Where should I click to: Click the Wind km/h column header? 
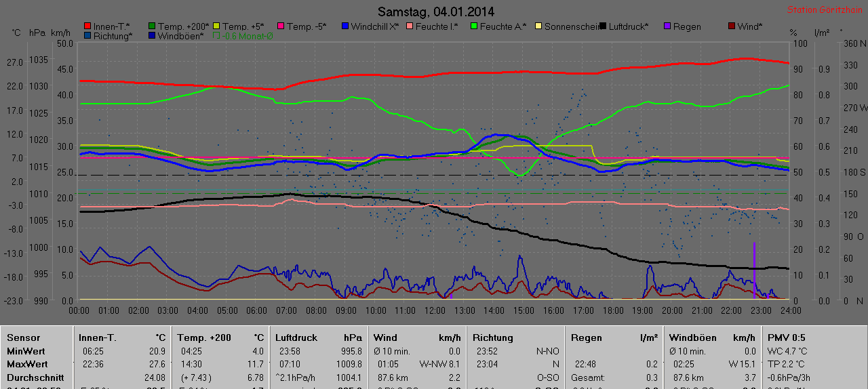[x=417, y=337]
